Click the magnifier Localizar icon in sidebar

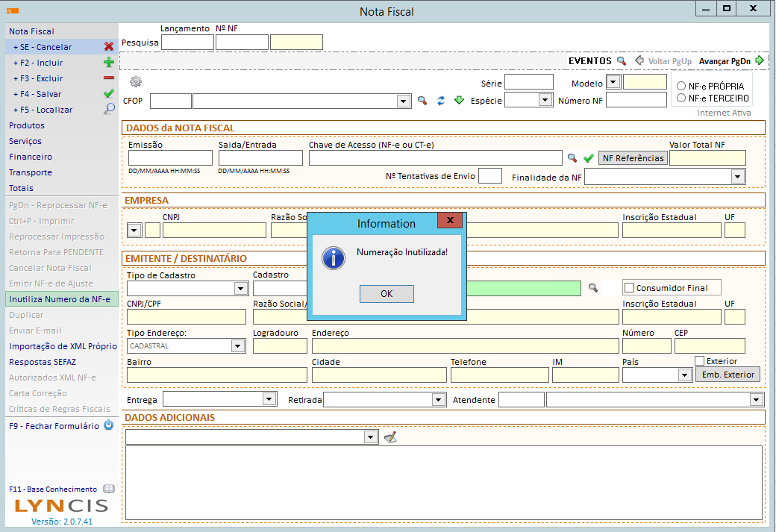pyautogui.click(x=109, y=110)
